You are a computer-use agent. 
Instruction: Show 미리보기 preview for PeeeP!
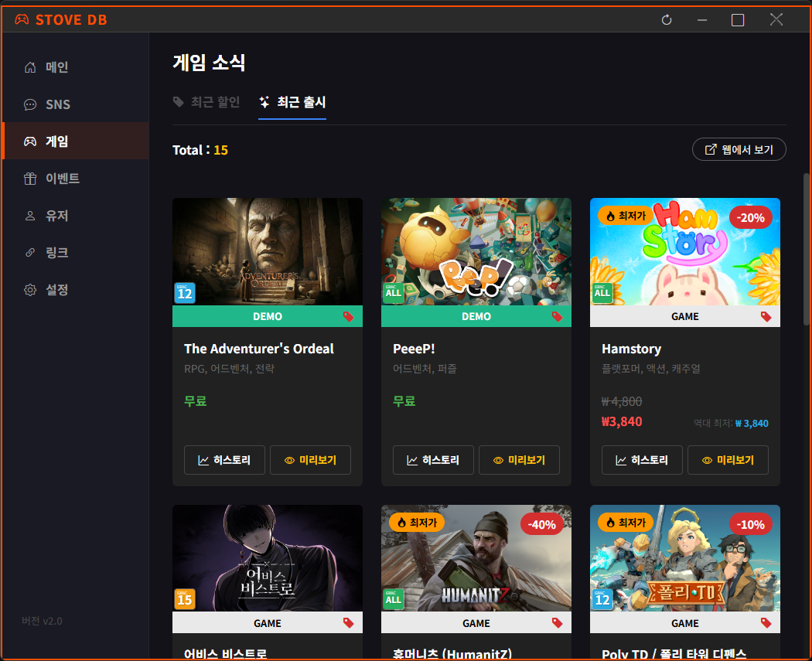click(519, 460)
